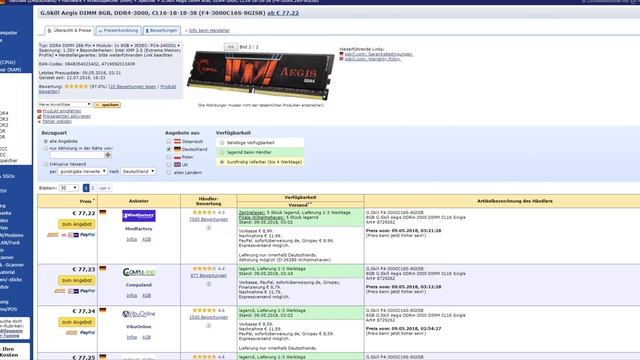Image resolution: width=640 pixels, height=360 pixels.
Task: Go to results page 2
Action: point(93,188)
